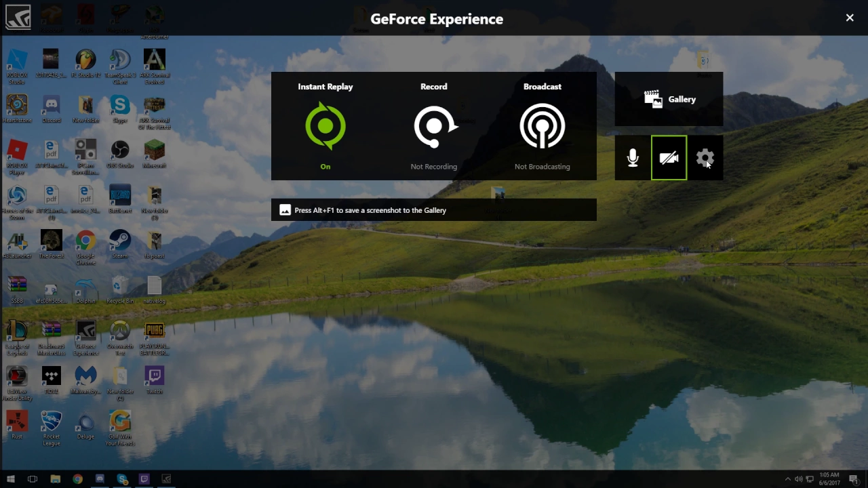
Task: Select Deadmau5 Masterclass archive icon
Action: pyautogui.click(x=51, y=338)
